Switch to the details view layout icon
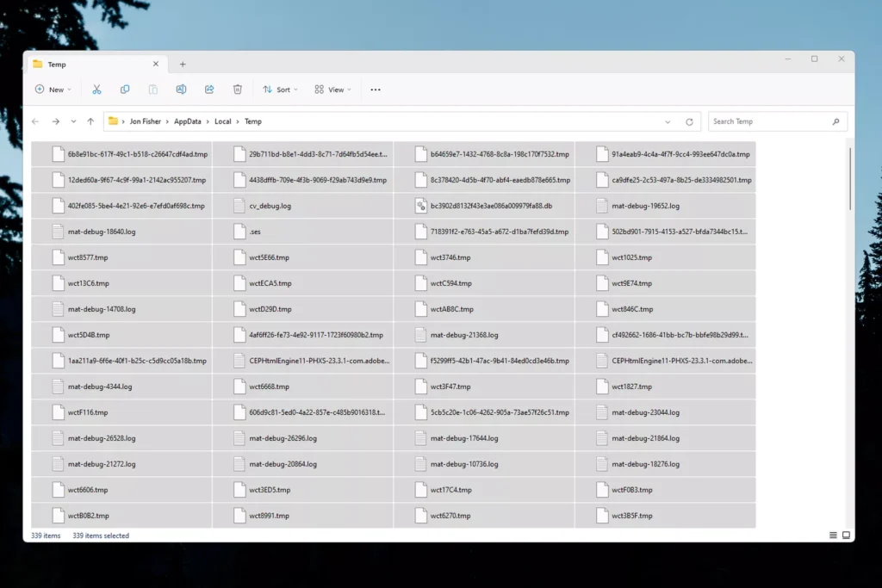This screenshot has height=588, width=882. [833, 535]
